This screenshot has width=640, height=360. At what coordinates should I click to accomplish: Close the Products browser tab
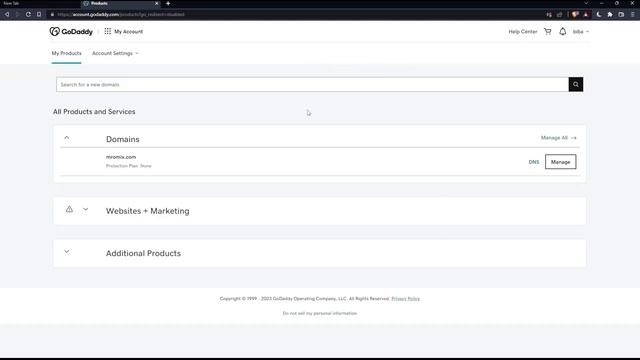point(156,3)
